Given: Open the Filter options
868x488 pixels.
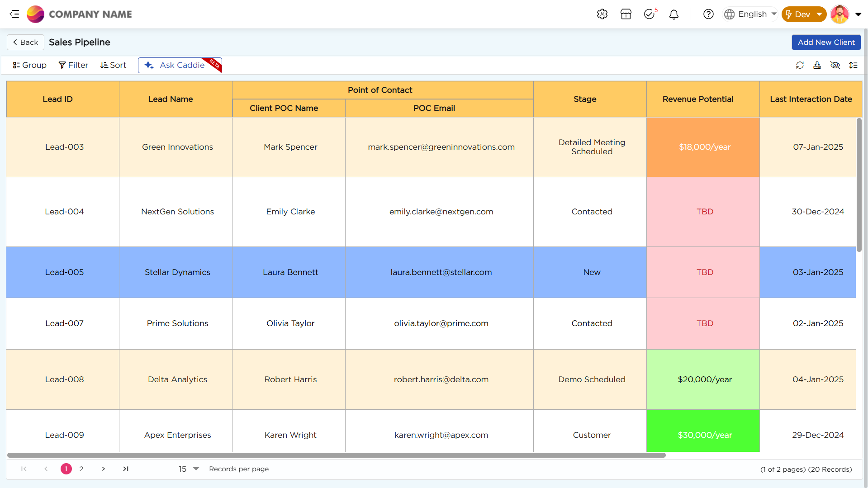Looking at the screenshot, I should click(73, 65).
